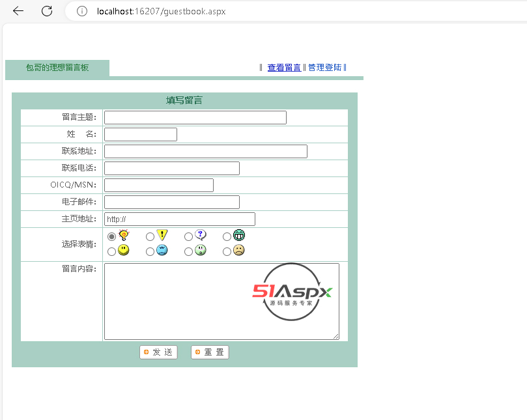
Task: Click the tan frowning face emoticon
Action: [x=239, y=250]
